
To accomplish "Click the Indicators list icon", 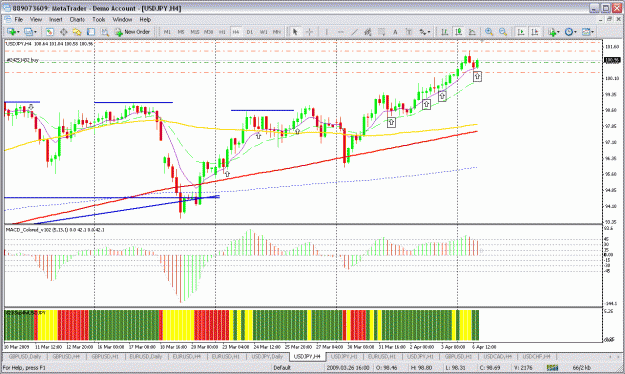I will tap(552, 32).
